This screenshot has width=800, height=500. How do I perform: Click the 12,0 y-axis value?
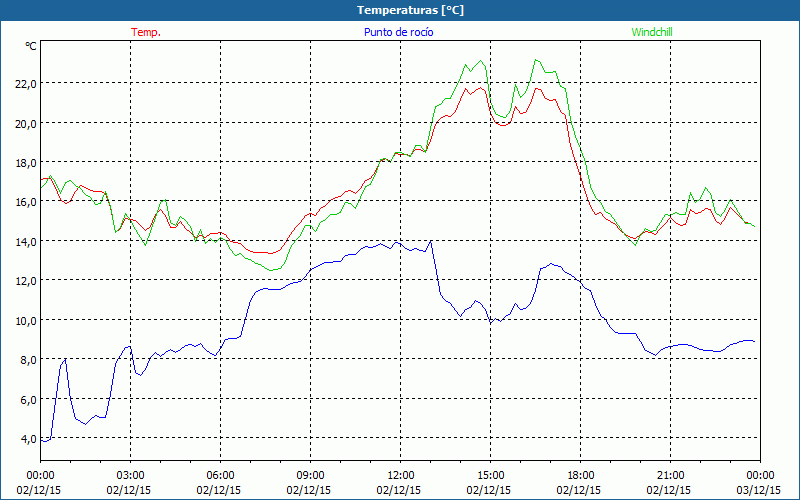point(26,281)
